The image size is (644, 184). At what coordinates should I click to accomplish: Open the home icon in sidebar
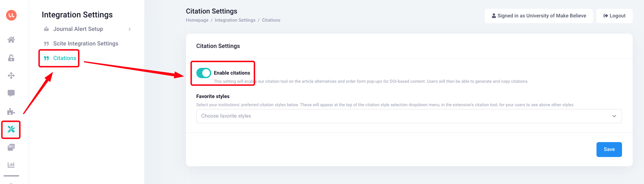[x=11, y=40]
